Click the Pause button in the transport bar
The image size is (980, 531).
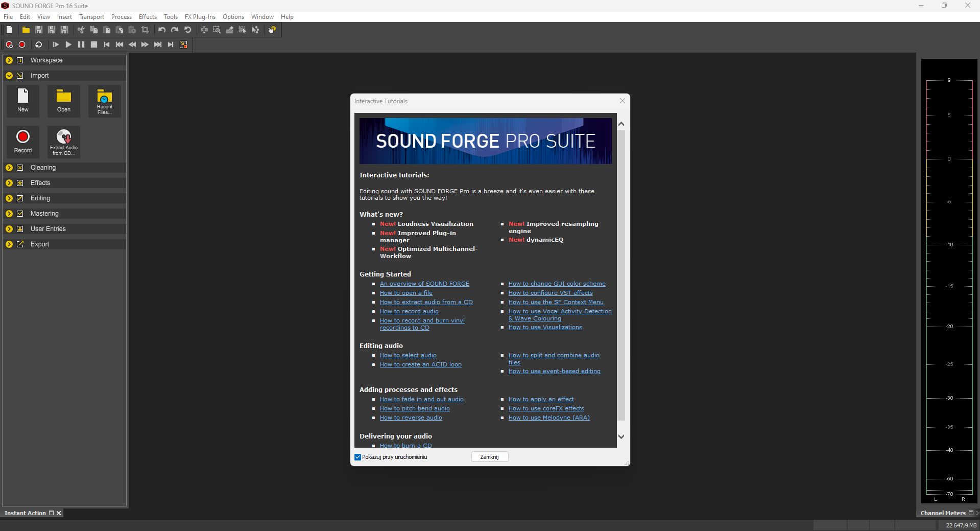click(x=81, y=44)
